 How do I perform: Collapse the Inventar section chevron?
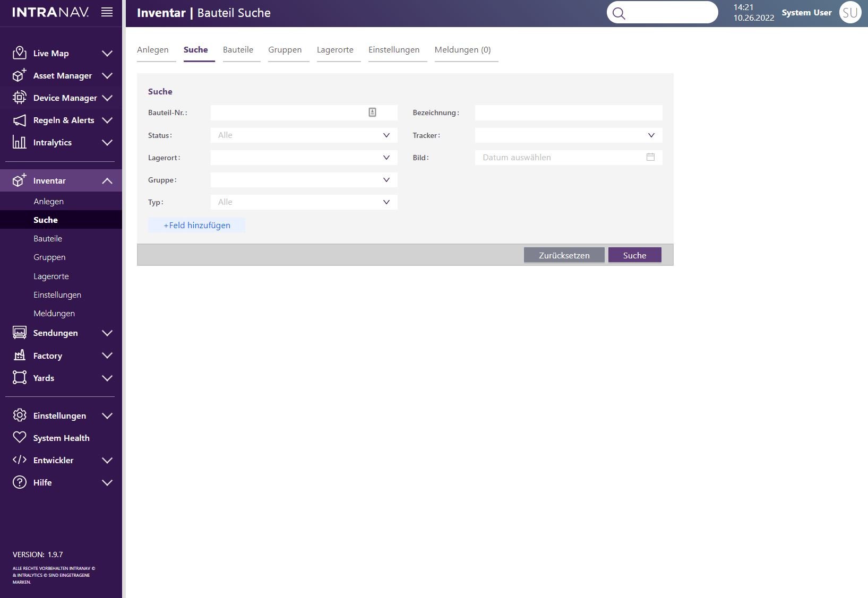pos(107,180)
